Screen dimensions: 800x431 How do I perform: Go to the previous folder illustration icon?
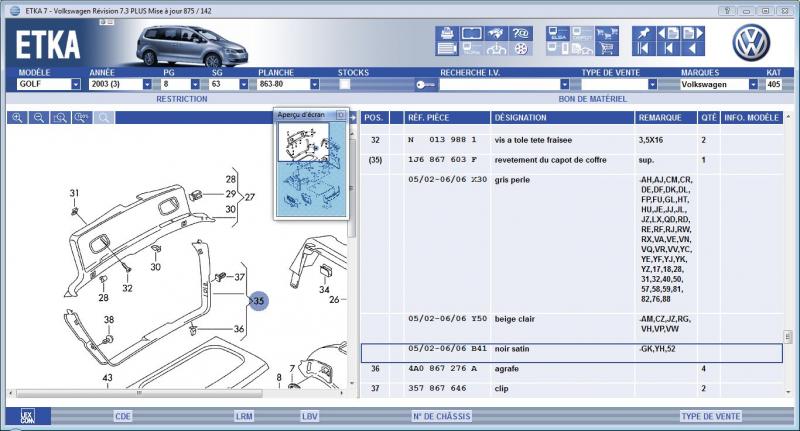pos(668,34)
